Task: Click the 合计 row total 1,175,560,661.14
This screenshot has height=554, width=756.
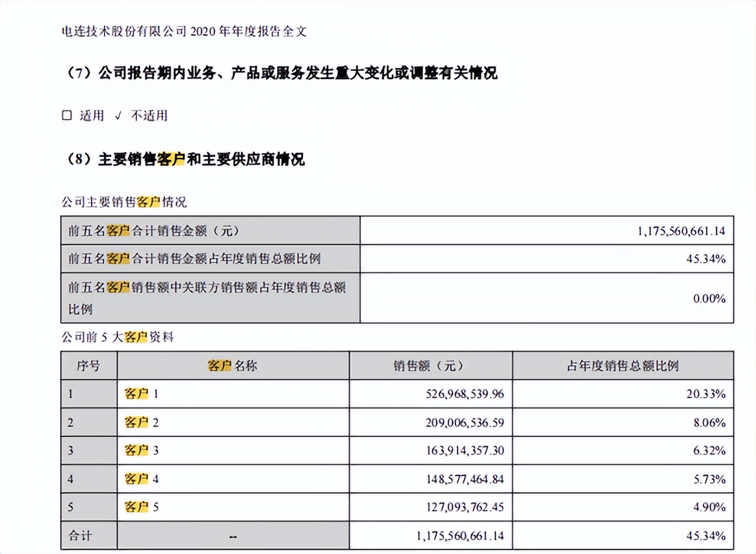Action: 460,536
